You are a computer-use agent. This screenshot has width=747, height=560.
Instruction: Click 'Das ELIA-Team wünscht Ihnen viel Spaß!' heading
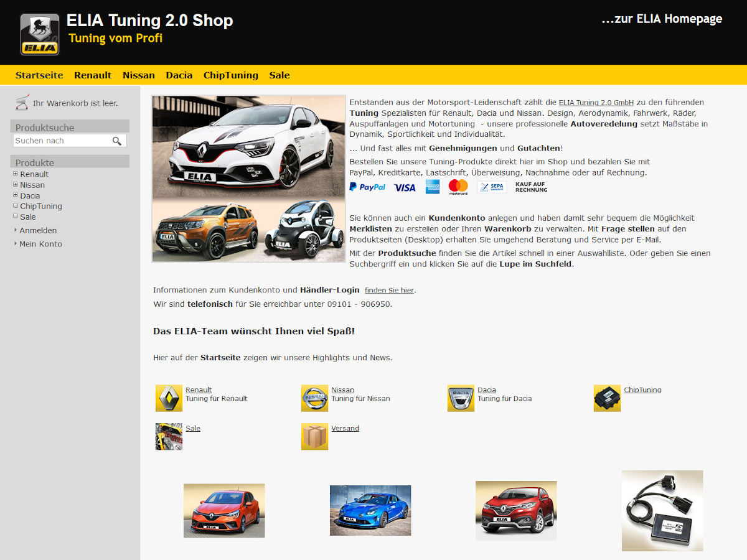click(x=254, y=331)
